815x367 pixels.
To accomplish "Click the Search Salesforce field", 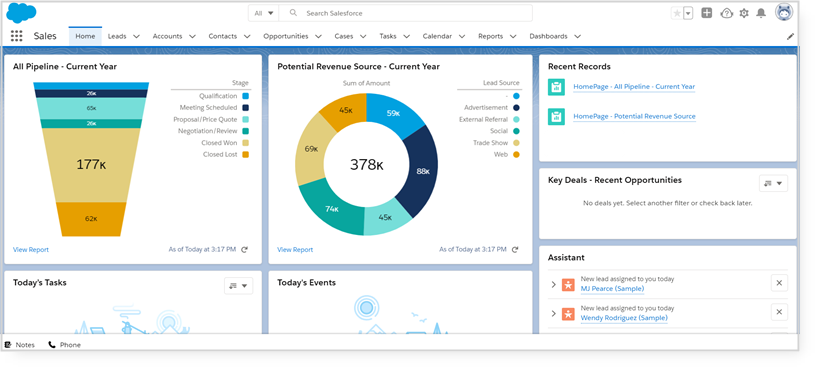I will (405, 13).
